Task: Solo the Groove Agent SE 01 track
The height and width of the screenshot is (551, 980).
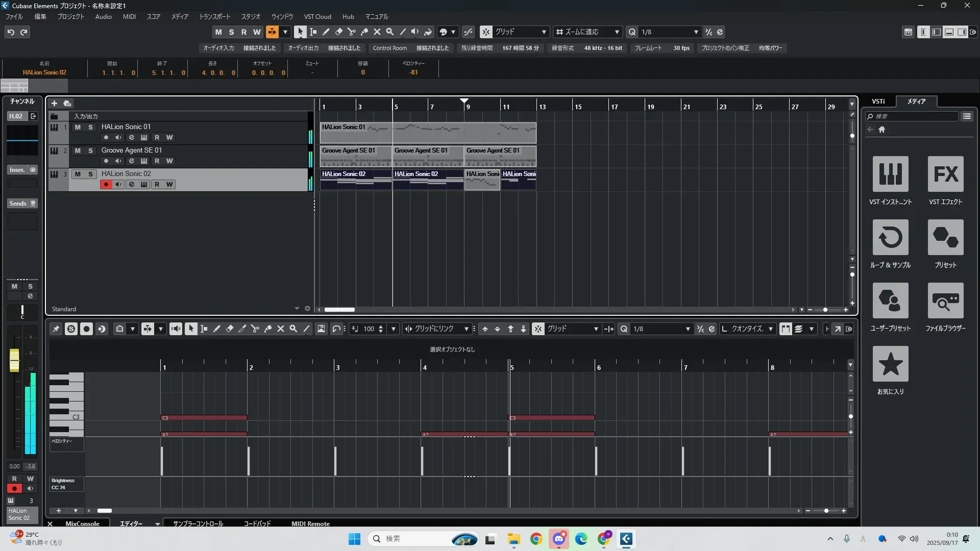Action: coord(90,151)
